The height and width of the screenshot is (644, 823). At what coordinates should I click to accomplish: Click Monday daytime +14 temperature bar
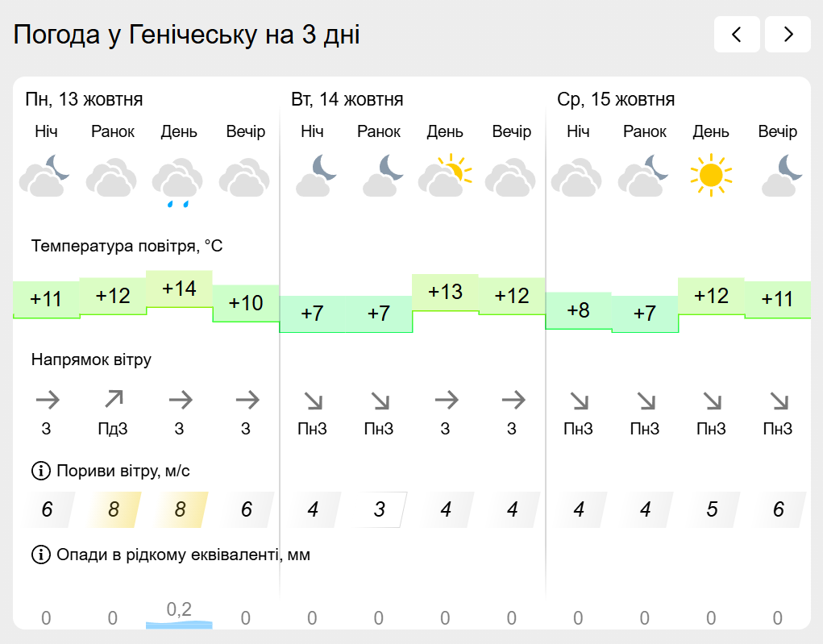point(179,289)
